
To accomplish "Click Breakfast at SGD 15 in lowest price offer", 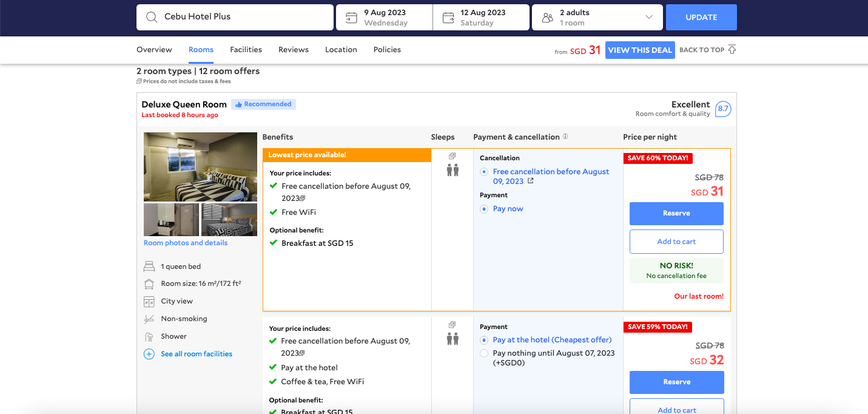I will (x=317, y=243).
